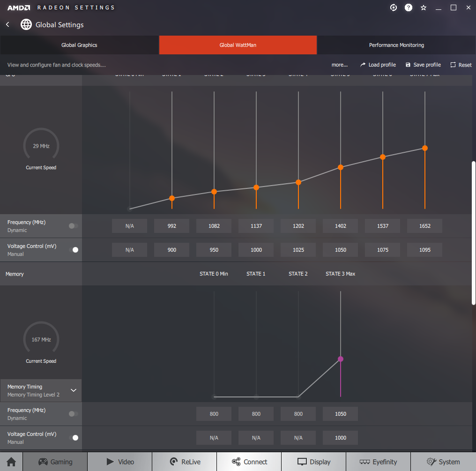Click GPU State 5 slider handle
476x471 pixels.
341,167
